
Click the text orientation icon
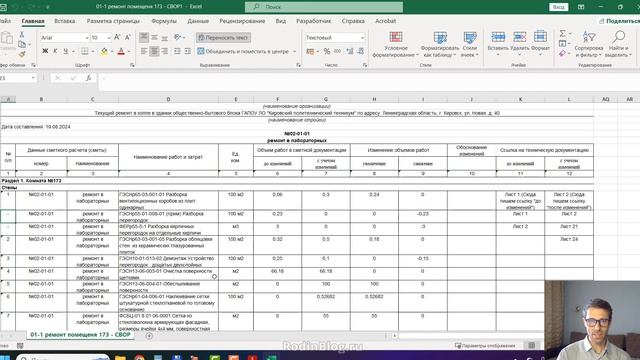pyautogui.click(x=177, y=38)
